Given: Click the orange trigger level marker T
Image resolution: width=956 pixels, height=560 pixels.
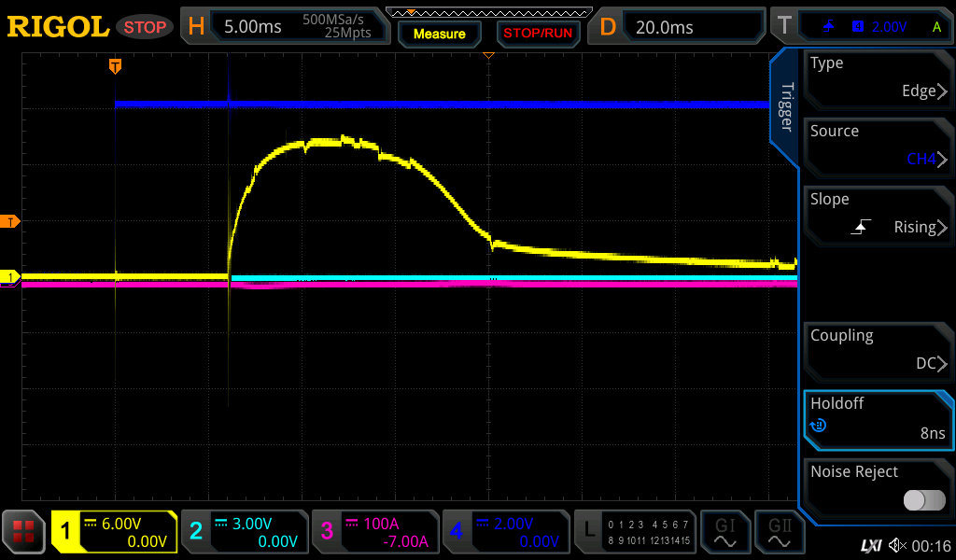Looking at the screenshot, I should pos(11,221).
